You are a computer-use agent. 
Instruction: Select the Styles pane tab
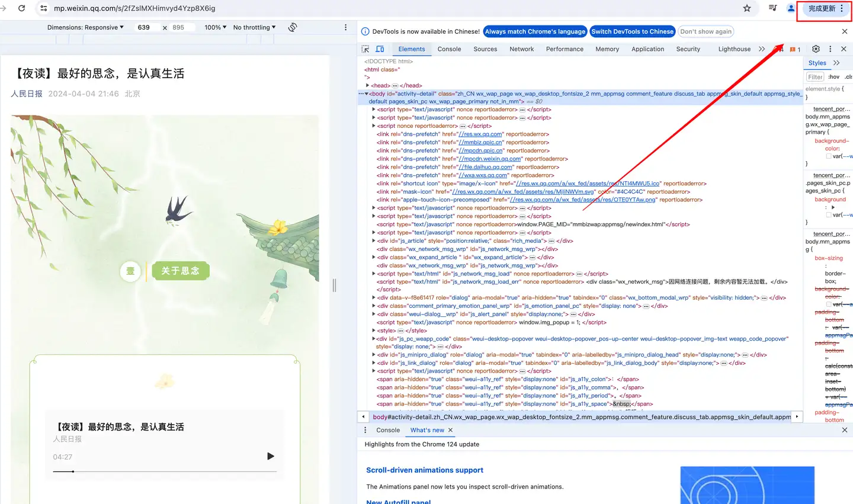point(817,63)
